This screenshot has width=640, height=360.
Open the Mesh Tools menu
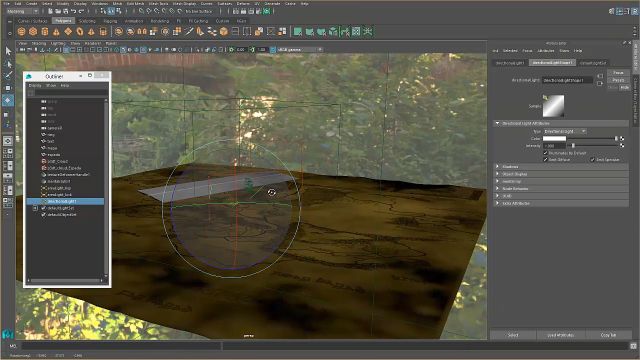pyautogui.click(x=158, y=3)
